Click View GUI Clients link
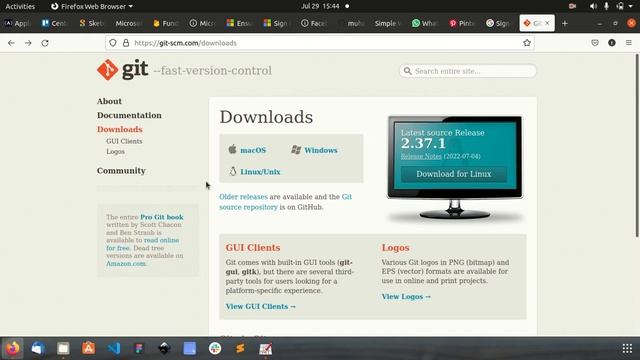Image resolution: width=640 pixels, height=360 pixels. pos(260,307)
